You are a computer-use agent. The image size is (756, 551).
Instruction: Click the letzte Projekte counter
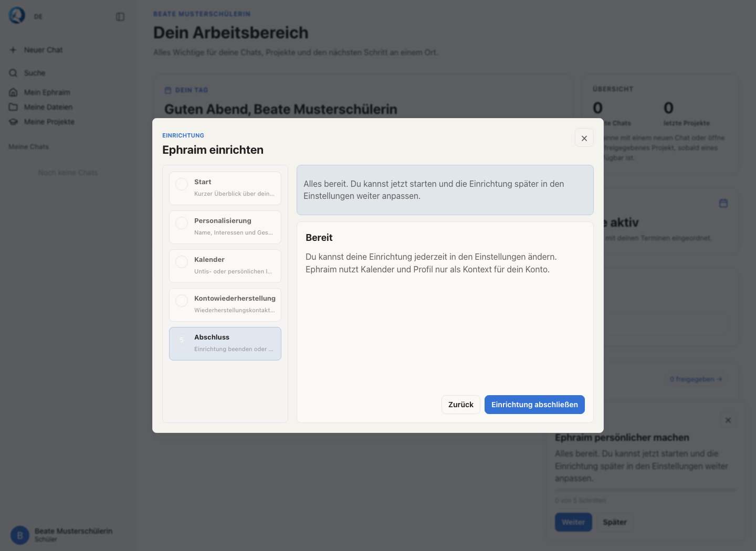[686, 114]
